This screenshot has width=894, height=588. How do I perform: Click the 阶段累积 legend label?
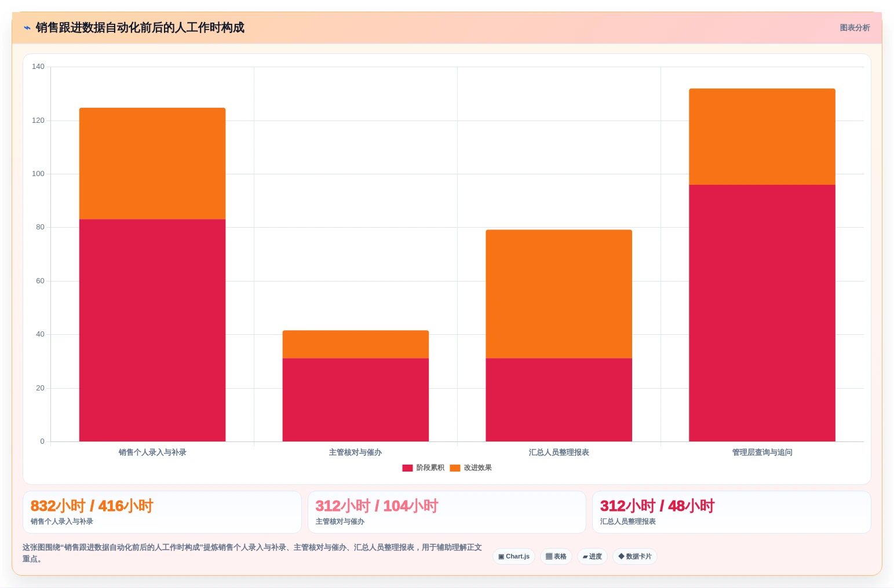point(430,468)
